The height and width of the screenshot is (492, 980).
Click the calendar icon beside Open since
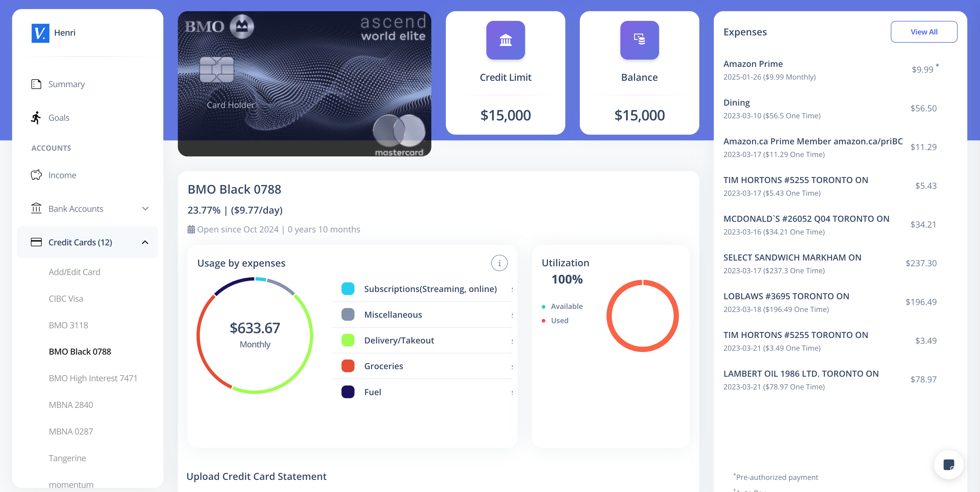click(191, 229)
